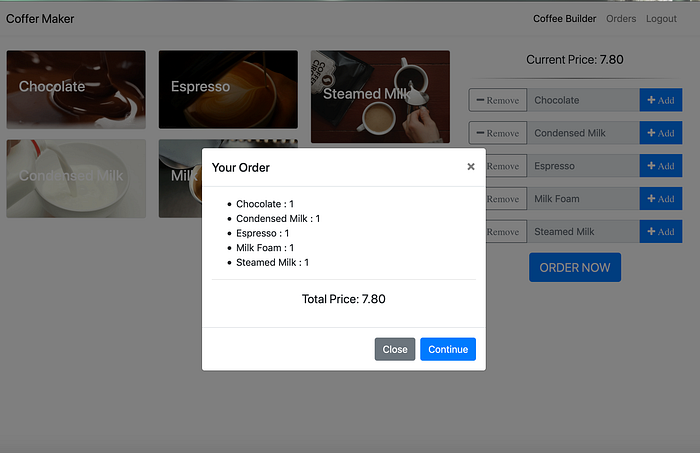
Task: Open the Orders page
Action: tap(621, 19)
